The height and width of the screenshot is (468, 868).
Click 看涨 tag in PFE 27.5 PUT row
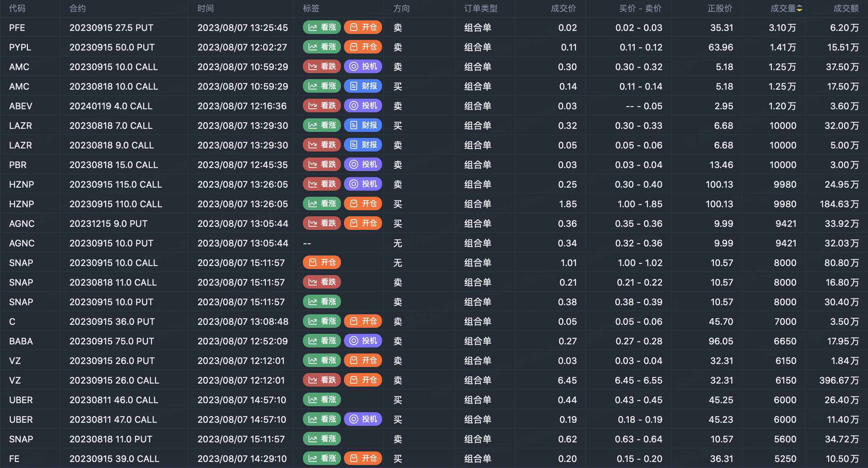[x=322, y=27]
